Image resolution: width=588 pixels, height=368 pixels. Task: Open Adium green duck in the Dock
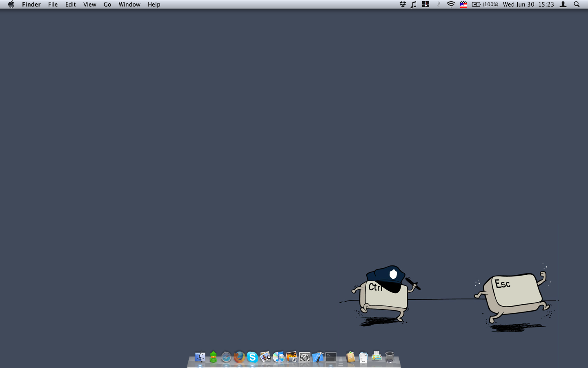click(x=213, y=357)
